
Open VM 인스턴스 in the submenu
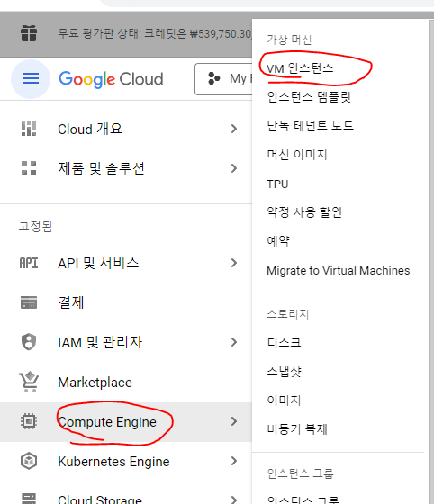click(300, 68)
